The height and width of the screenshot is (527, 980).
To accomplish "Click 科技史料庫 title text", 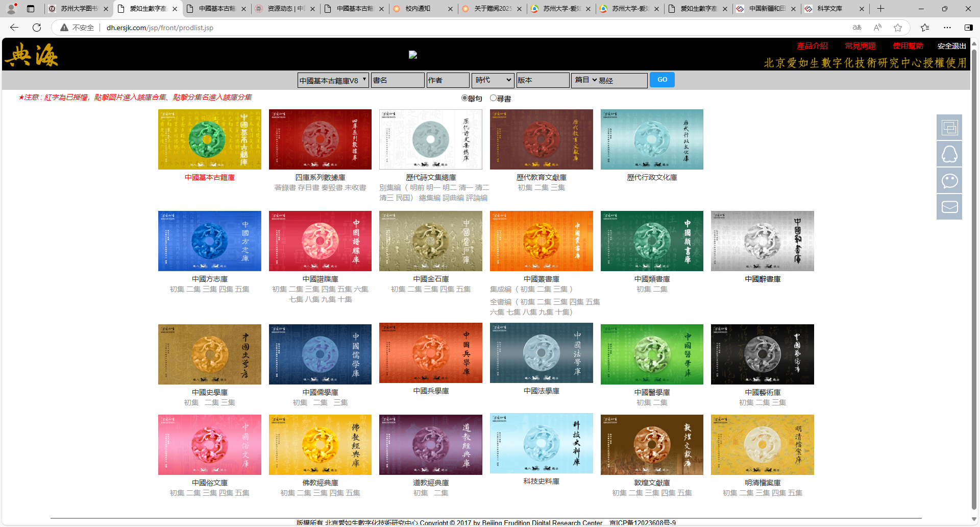I will pyautogui.click(x=542, y=481).
